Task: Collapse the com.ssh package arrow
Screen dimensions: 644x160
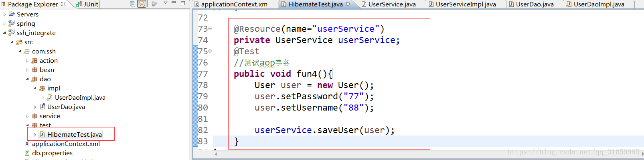Action: tap(20, 51)
